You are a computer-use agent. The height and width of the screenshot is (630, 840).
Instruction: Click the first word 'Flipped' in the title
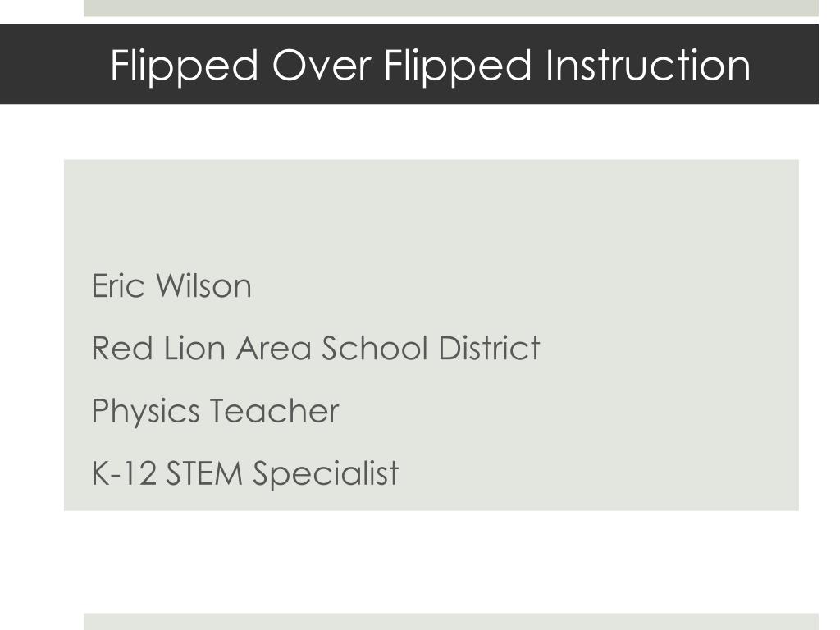pos(185,66)
